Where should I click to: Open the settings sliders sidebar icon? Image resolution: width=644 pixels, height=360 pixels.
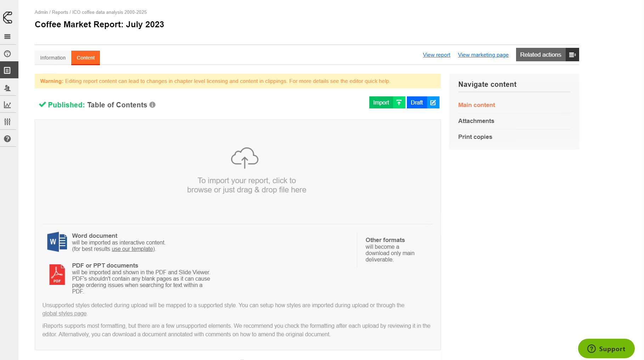(x=7, y=122)
